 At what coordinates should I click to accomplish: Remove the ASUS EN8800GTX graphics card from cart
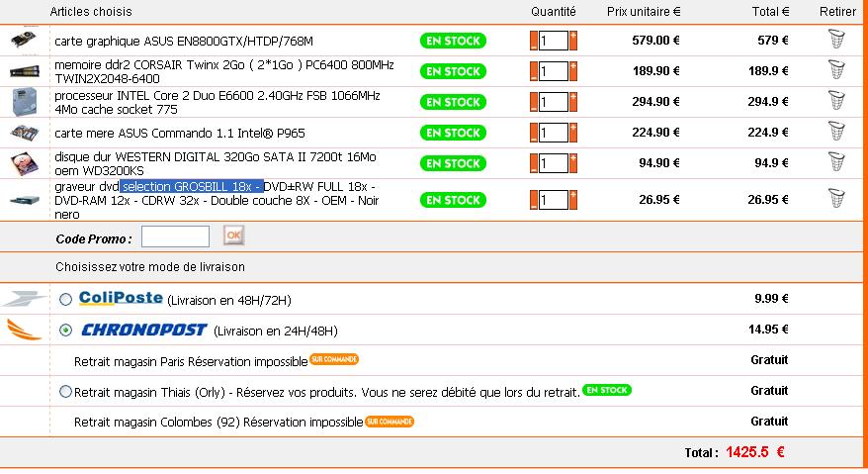coord(836,40)
